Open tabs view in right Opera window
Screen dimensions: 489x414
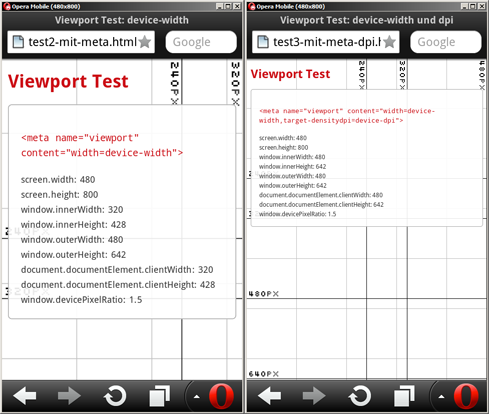[404, 396]
